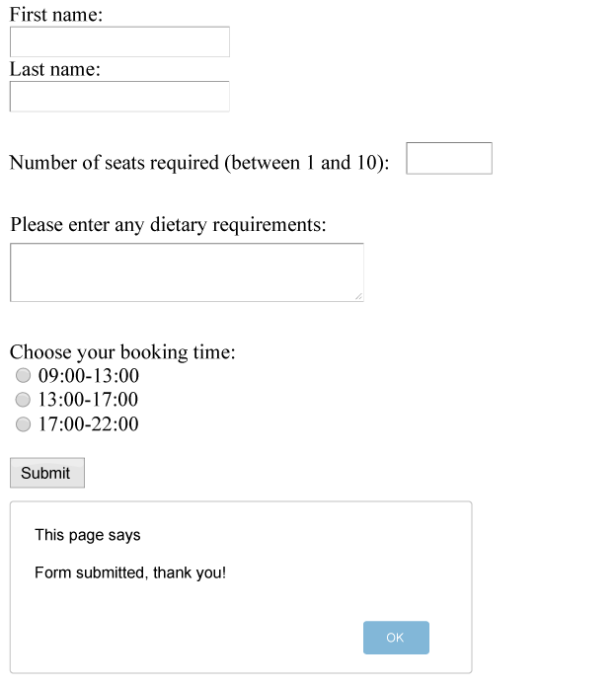This screenshot has width=616, height=686.
Task: Click inside the dietary requirements textarea
Action: (x=187, y=271)
